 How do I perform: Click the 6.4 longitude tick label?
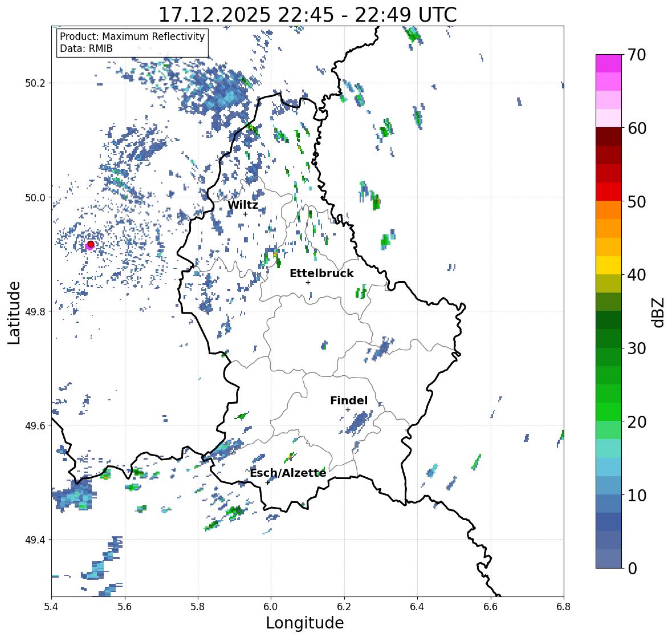pos(417,607)
